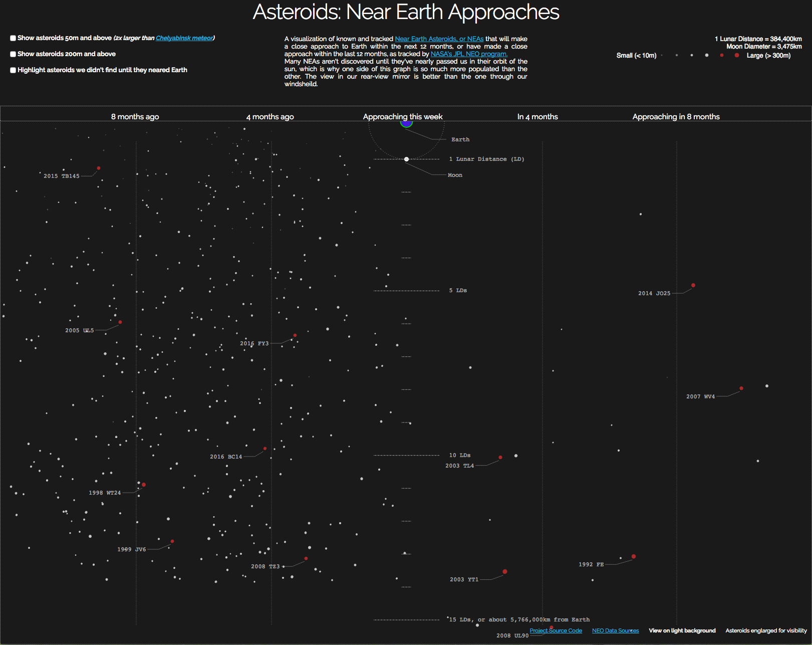812x645 pixels.
Task: Select asteroid 2014 JO25's red marker
Action: [693, 285]
